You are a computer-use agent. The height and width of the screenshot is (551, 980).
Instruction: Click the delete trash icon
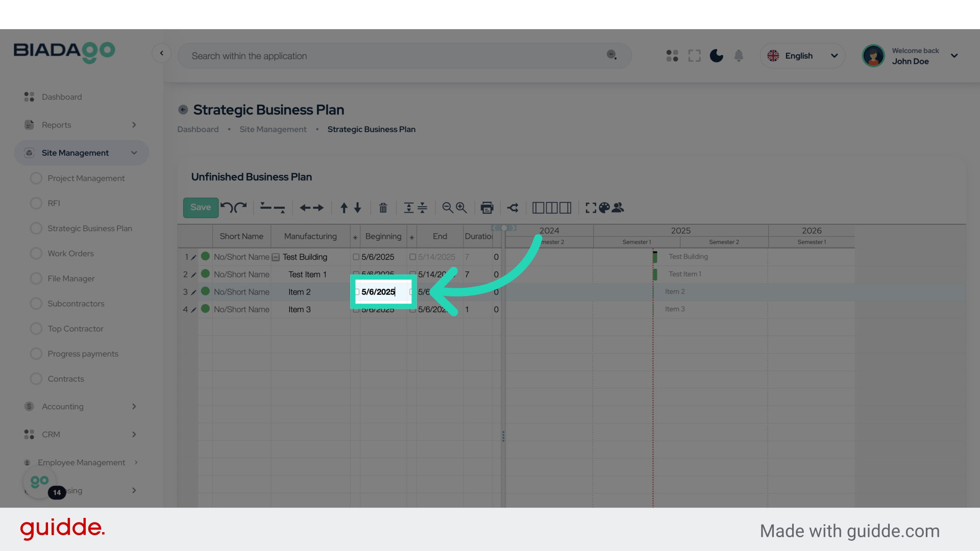click(x=383, y=208)
